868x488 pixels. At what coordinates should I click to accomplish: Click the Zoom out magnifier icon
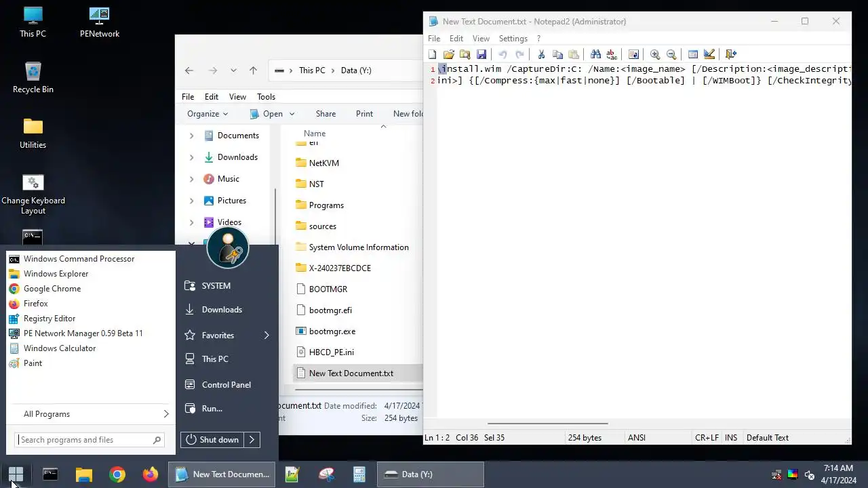click(x=671, y=54)
